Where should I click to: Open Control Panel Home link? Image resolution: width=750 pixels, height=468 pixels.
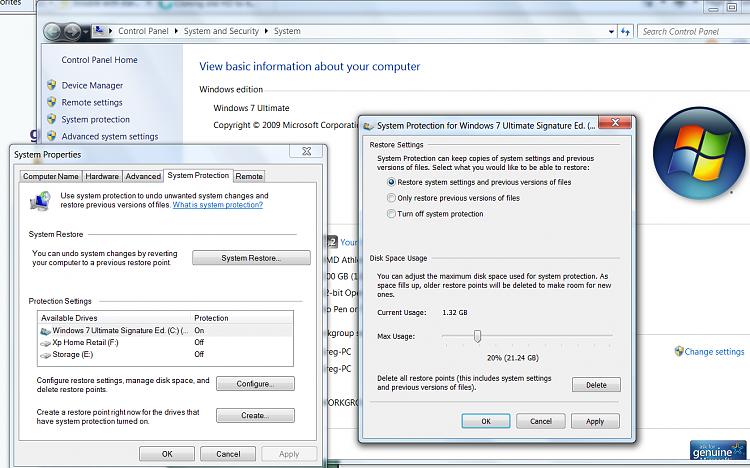(99, 60)
